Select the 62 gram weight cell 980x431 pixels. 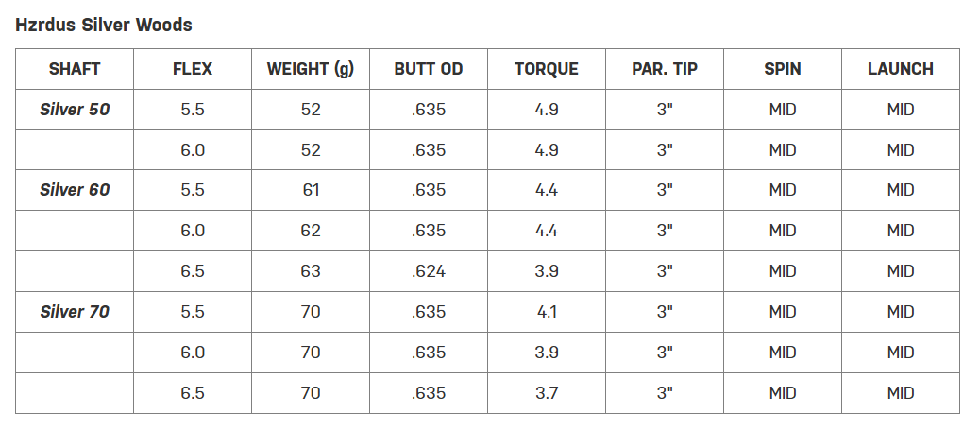point(311,231)
